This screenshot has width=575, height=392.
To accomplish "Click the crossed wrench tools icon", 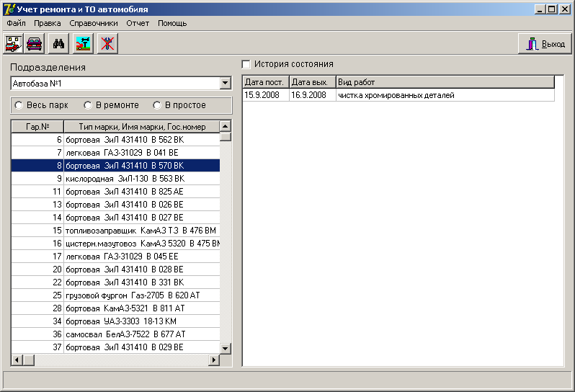I will tap(107, 44).
